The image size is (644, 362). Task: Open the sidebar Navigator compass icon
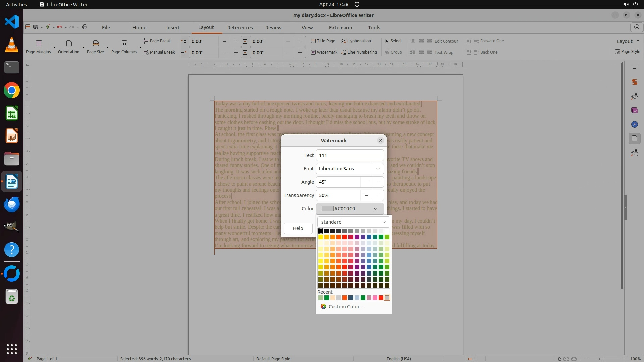tap(634, 124)
